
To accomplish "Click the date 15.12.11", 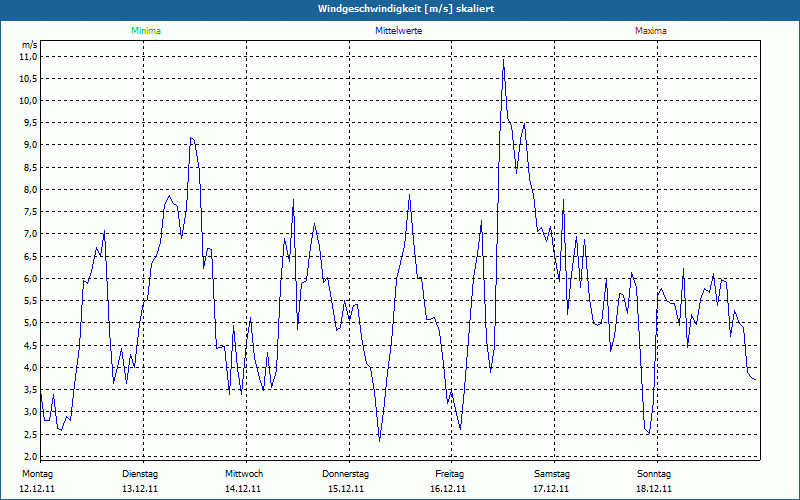I will click(346, 489).
